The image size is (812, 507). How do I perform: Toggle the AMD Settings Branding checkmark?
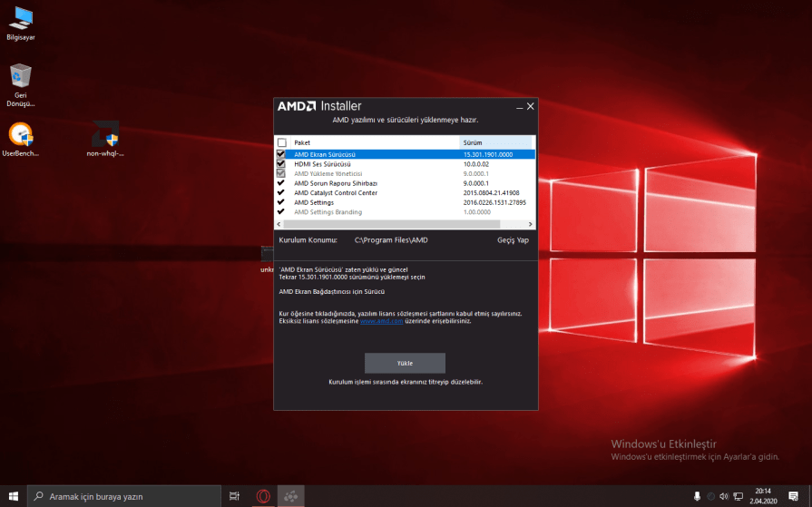tap(280, 211)
